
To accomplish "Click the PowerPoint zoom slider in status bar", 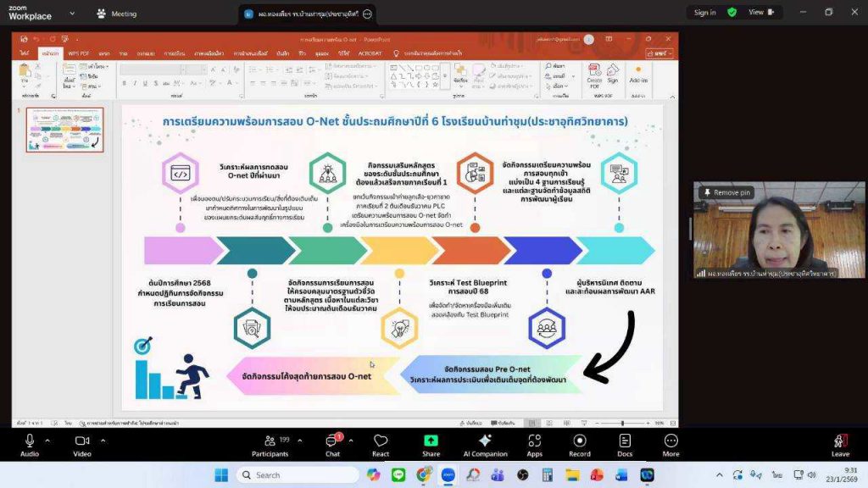I will pyautogui.click(x=623, y=423).
